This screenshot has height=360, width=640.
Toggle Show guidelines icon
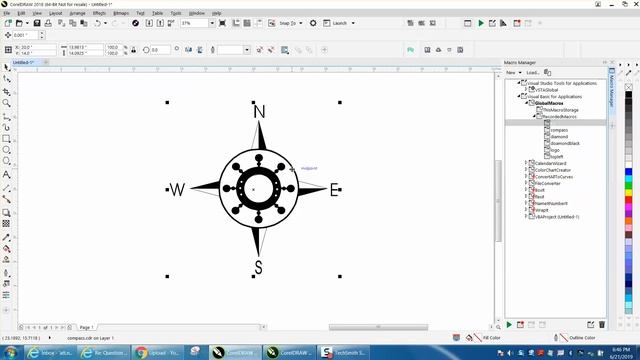[x=259, y=23]
